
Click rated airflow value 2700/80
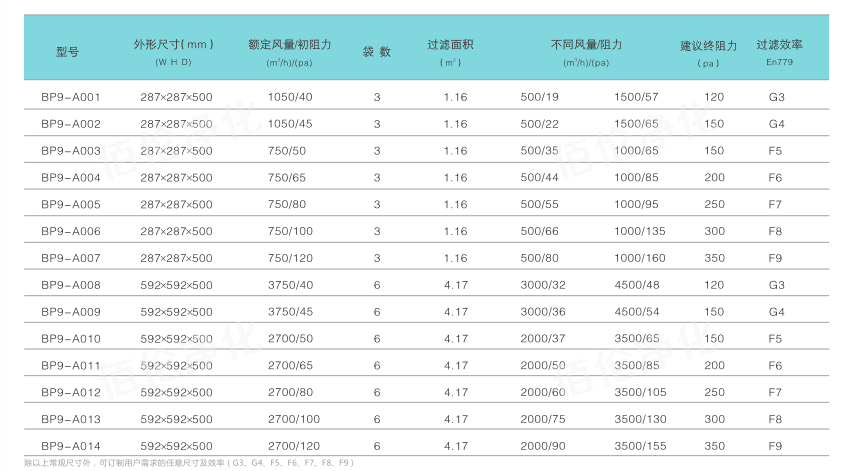coord(290,392)
